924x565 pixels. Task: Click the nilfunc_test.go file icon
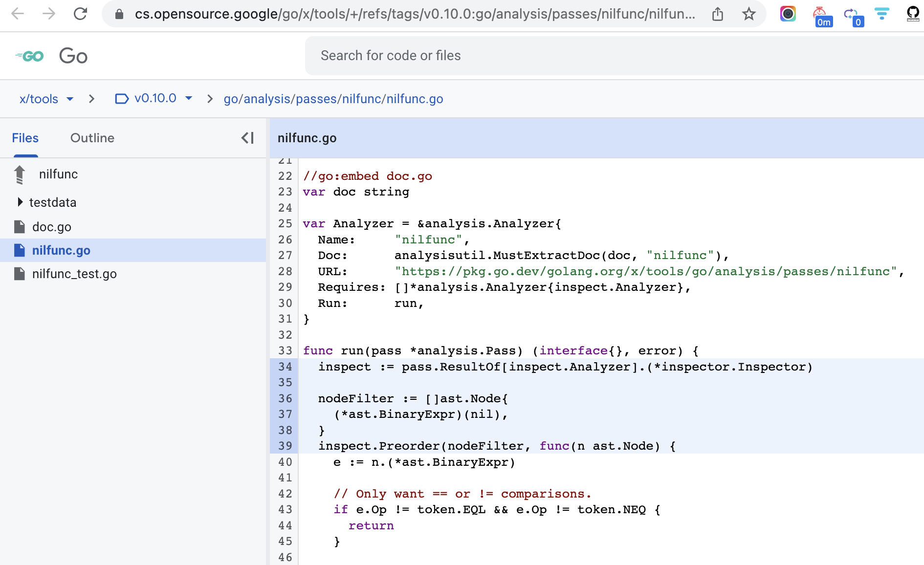tap(20, 274)
